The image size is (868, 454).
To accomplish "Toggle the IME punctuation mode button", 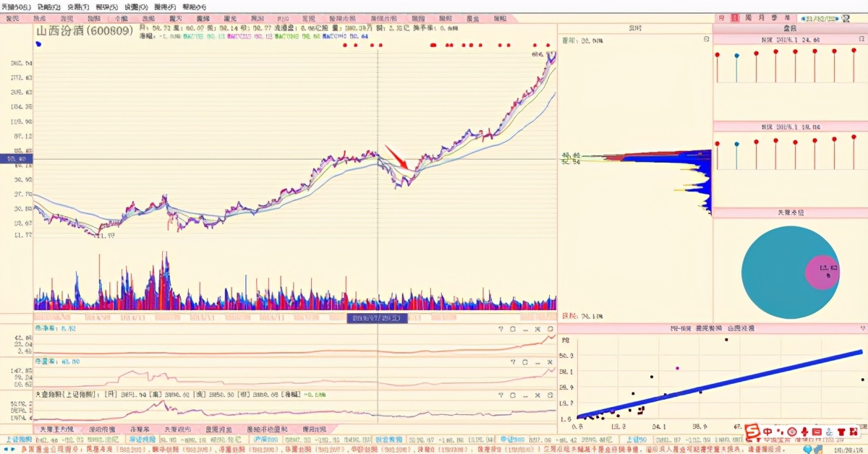I will point(781,432).
